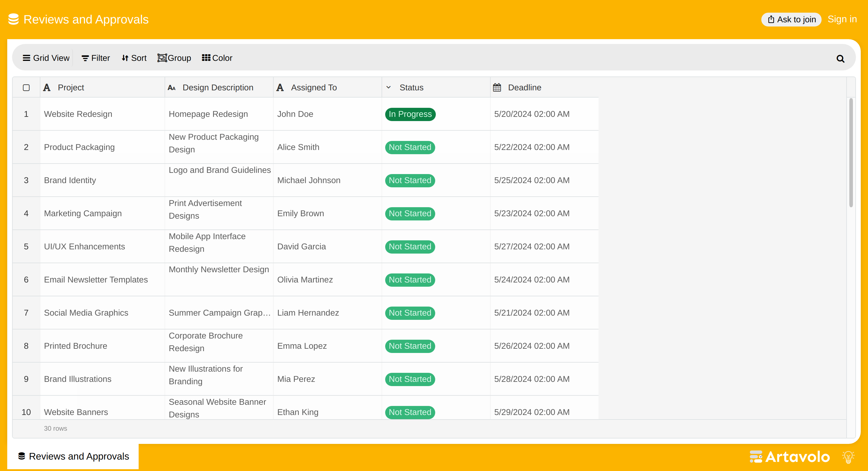The image size is (868, 471).
Task: Open the search magnifier icon
Action: point(840,59)
